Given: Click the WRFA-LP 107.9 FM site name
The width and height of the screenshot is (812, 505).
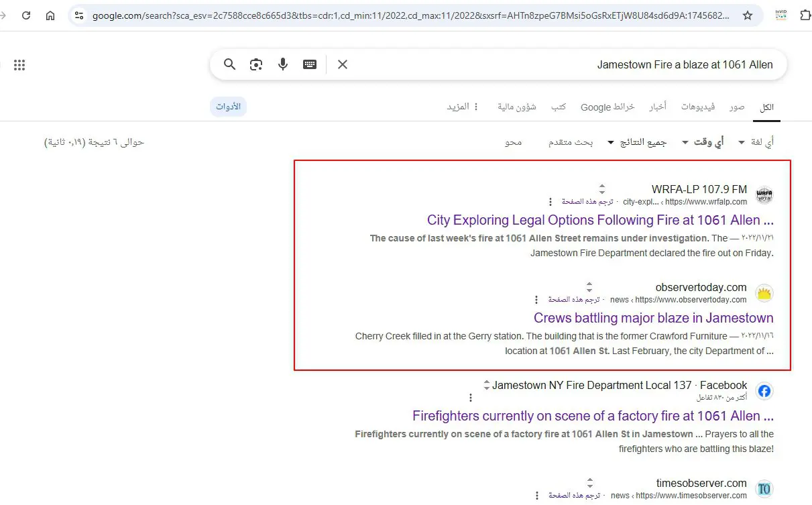Looking at the screenshot, I should pyautogui.click(x=699, y=189).
